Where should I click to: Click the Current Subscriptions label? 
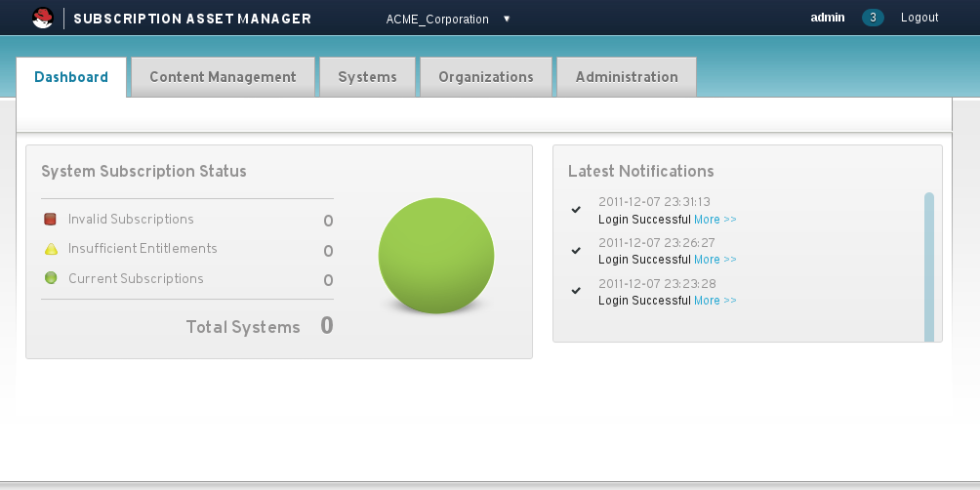[137, 279]
